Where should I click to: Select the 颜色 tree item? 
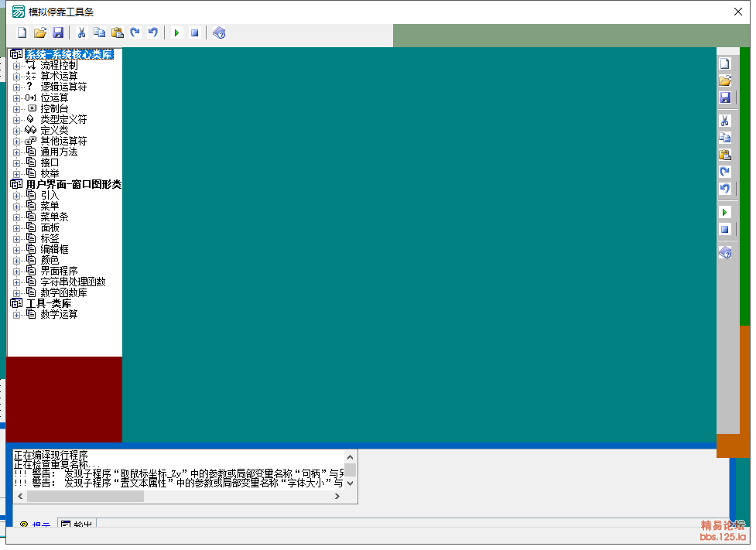click(50, 260)
